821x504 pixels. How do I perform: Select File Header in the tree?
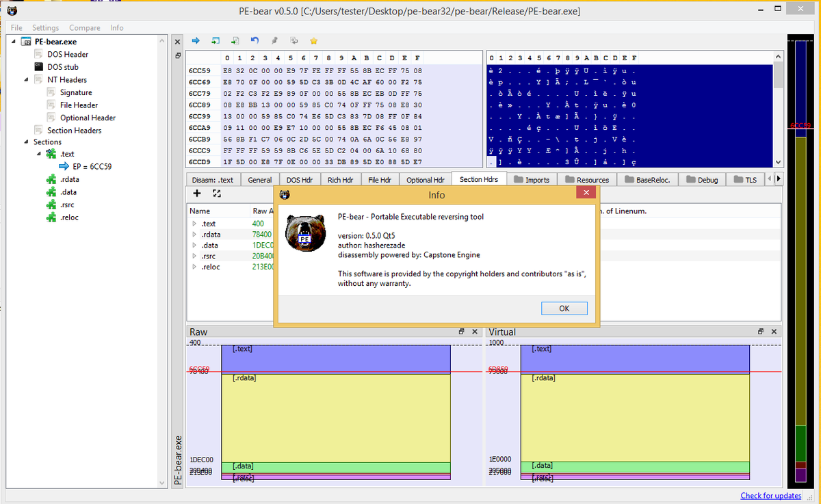(79, 105)
